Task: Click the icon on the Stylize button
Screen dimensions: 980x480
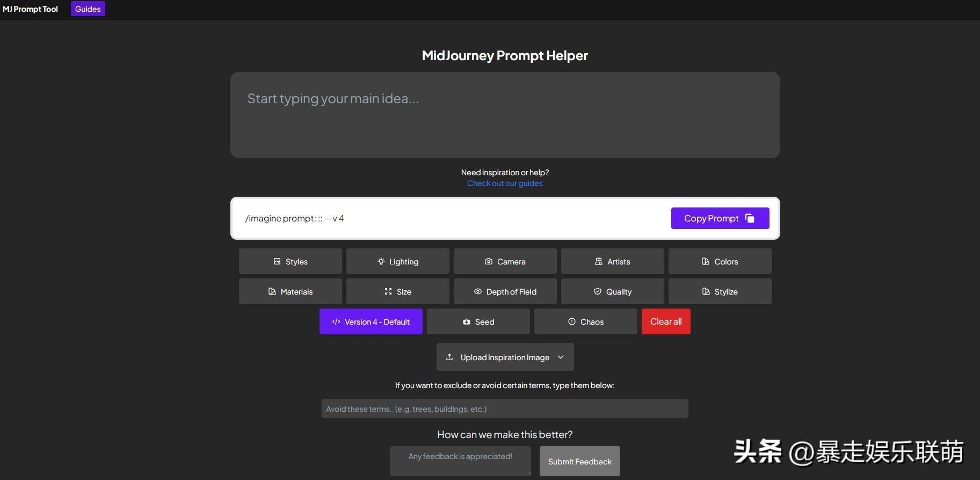Action: click(x=706, y=291)
